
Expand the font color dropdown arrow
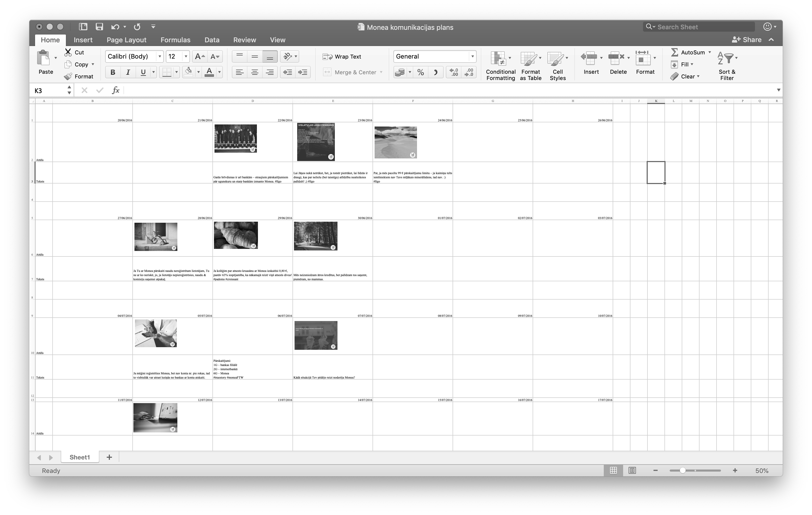pos(219,72)
